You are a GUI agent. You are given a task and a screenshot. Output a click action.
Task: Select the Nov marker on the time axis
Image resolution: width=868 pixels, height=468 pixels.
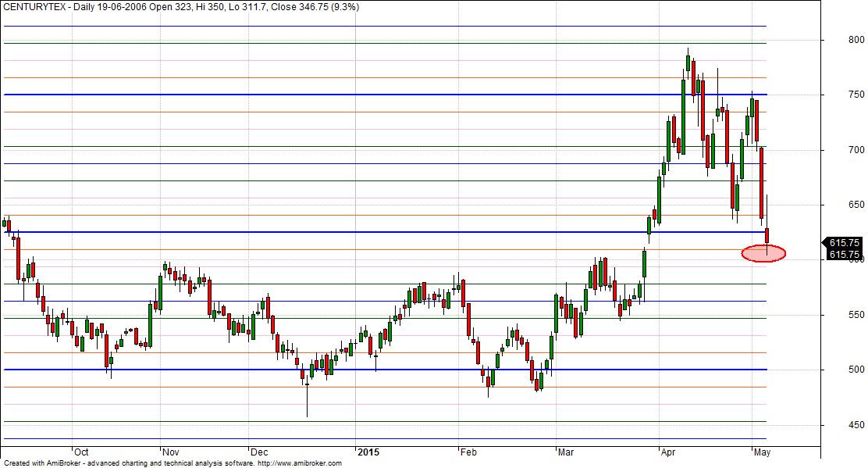(x=171, y=452)
